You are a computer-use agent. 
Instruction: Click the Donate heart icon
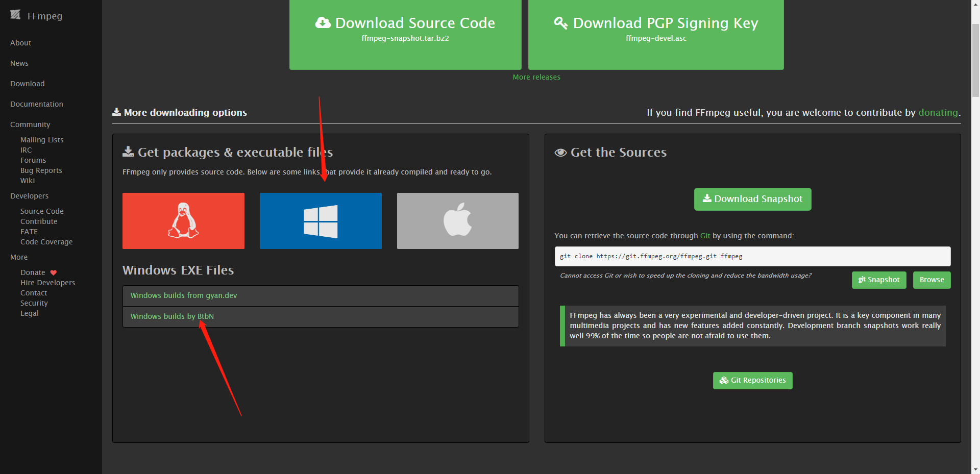click(54, 272)
